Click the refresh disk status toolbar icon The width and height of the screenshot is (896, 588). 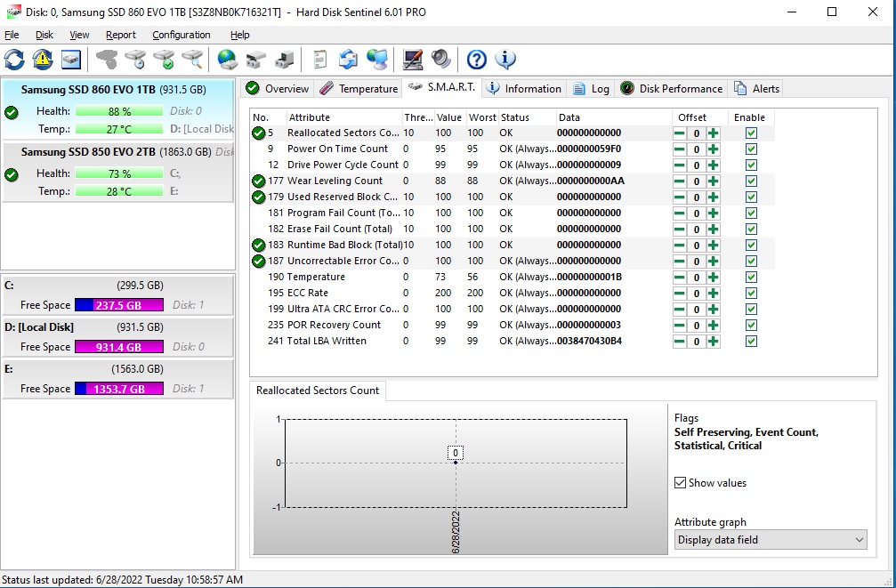pos(14,60)
